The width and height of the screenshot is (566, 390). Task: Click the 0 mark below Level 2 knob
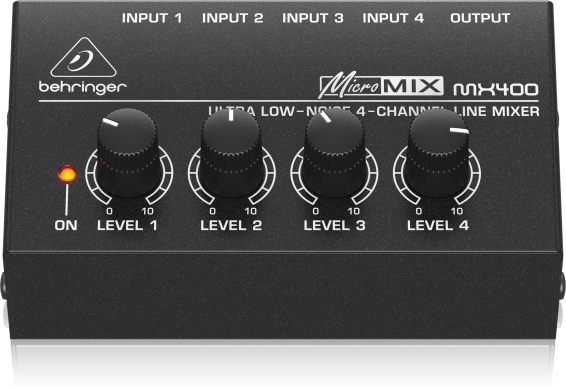pos(213,211)
